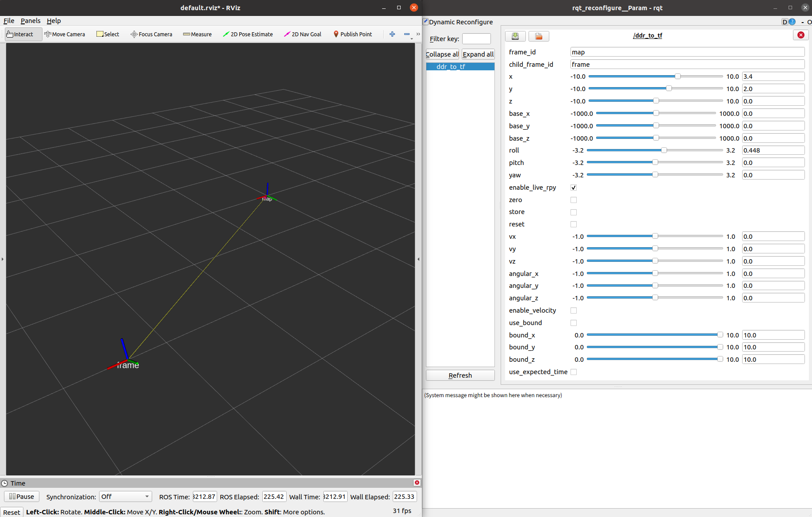Set a 2D Pose Estimate

pyautogui.click(x=248, y=34)
